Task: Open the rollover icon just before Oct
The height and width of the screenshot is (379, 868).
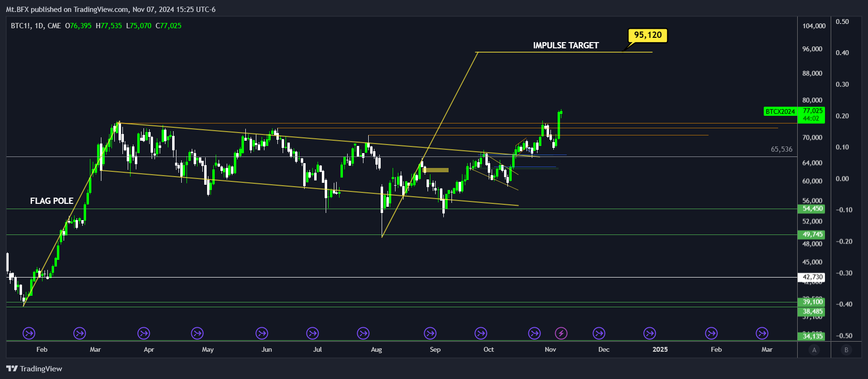Action: tap(481, 333)
